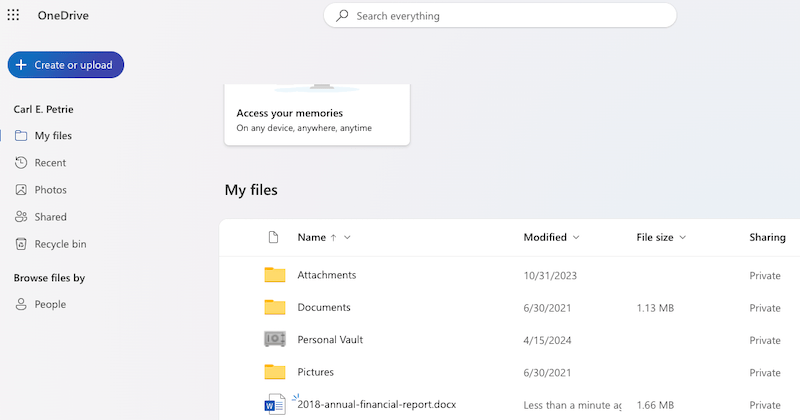
Task: Open the Modified column dropdown chevron
Action: pyautogui.click(x=576, y=237)
